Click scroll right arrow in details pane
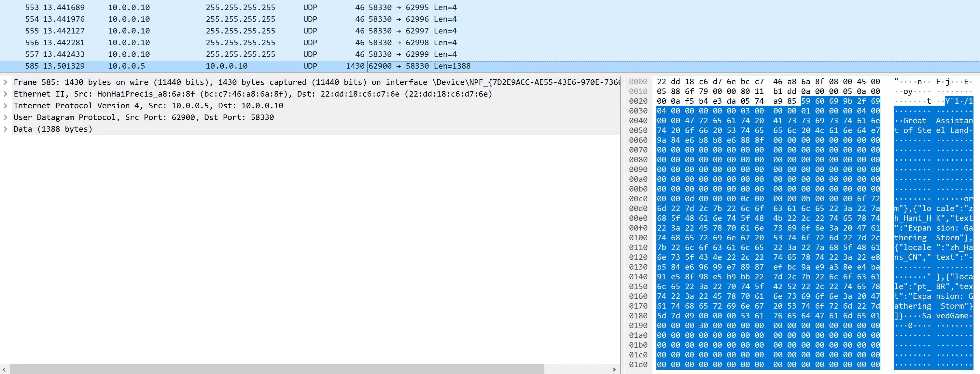The width and height of the screenshot is (980, 374). click(x=614, y=369)
